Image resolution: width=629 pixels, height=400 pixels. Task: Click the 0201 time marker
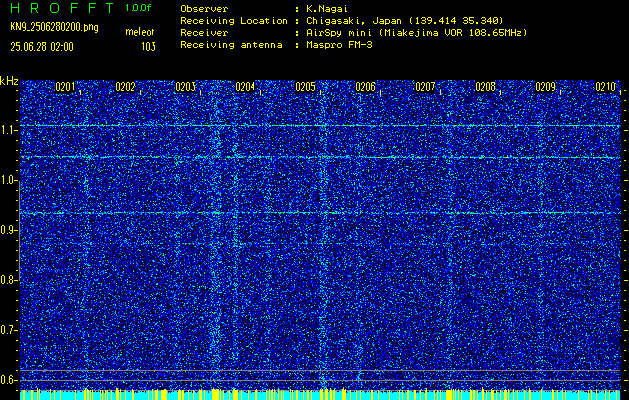click(65, 87)
